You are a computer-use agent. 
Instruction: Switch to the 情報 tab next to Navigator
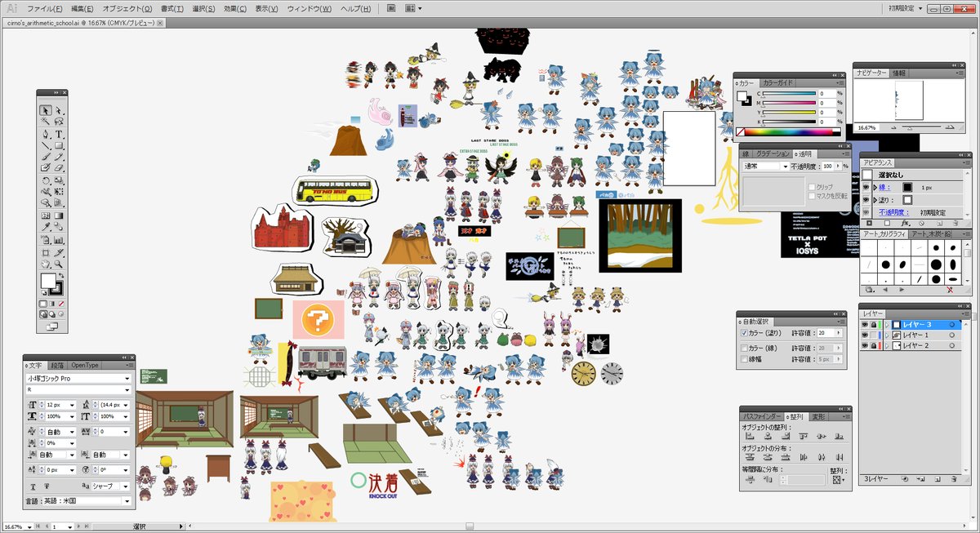(899, 73)
